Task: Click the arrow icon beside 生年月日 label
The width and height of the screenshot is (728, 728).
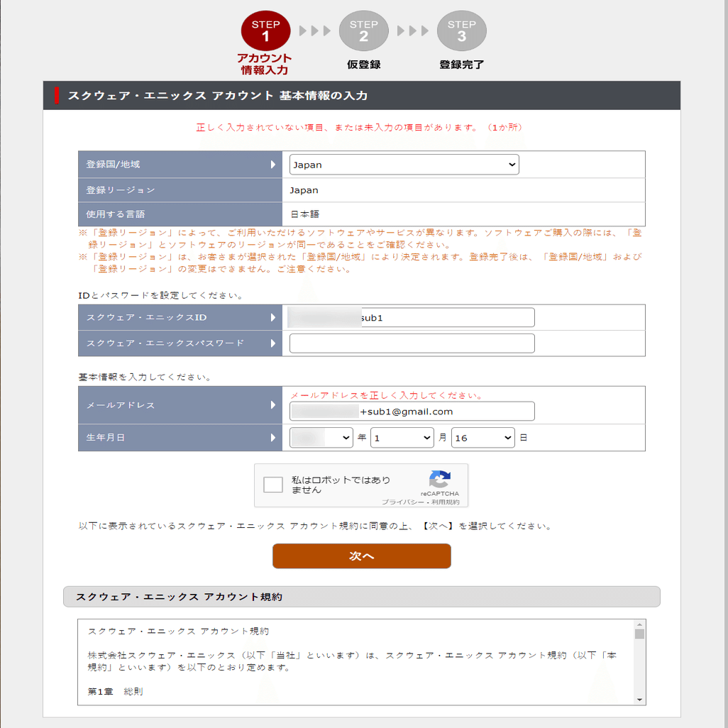Action: click(273, 437)
